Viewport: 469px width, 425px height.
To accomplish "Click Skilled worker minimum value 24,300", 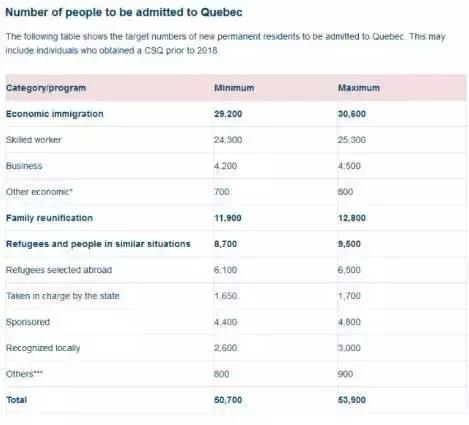I will 228,140.
